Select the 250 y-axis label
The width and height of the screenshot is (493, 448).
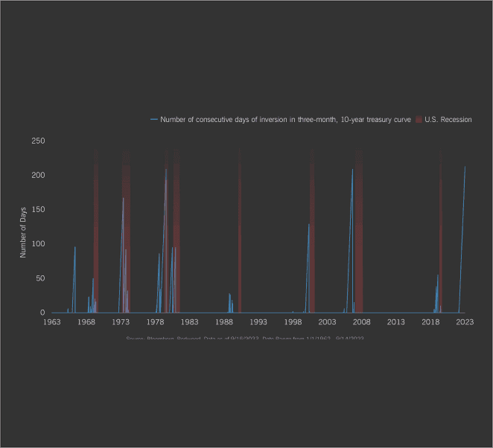click(x=38, y=141)
